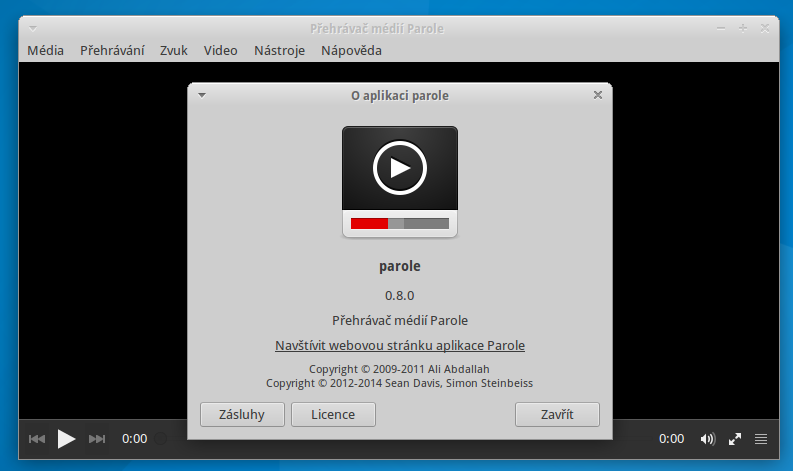Click the next track button
This screenshot has width=793, height=471.
click(x=97, y=439)
